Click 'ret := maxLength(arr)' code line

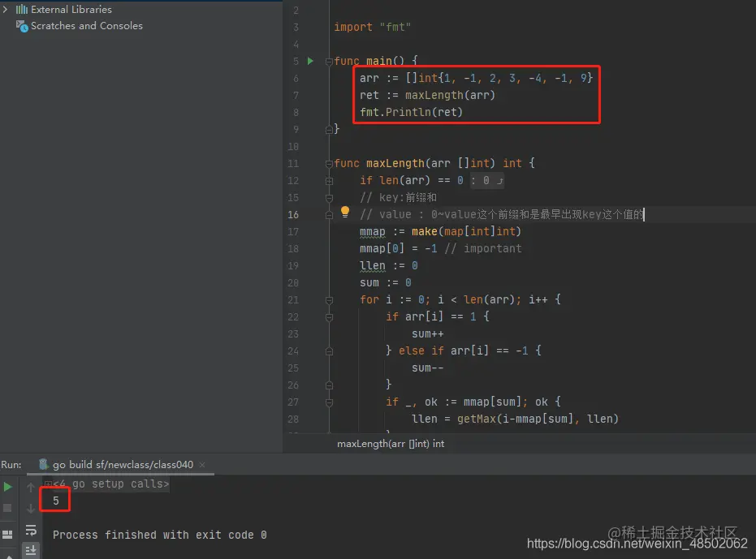(427, 95)
